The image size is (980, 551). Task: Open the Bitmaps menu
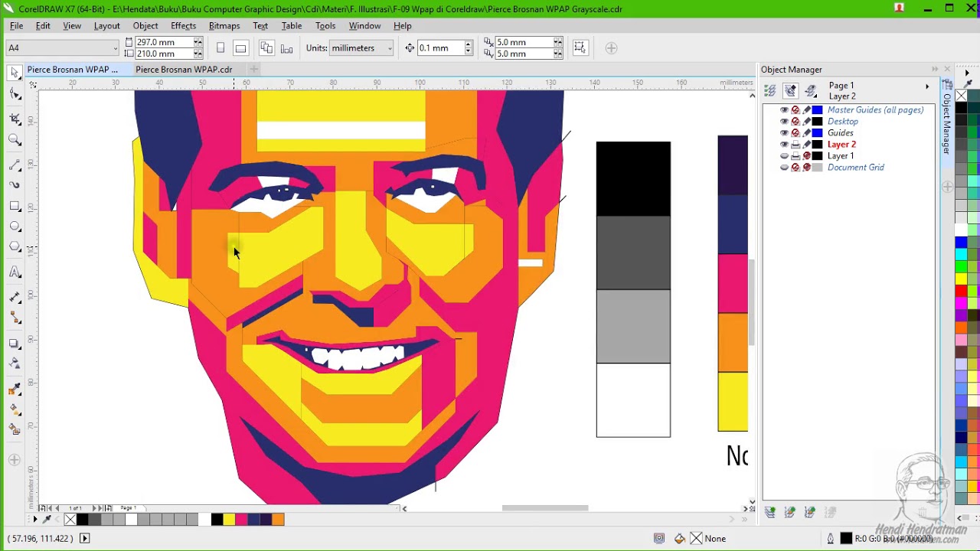(224, 26)
